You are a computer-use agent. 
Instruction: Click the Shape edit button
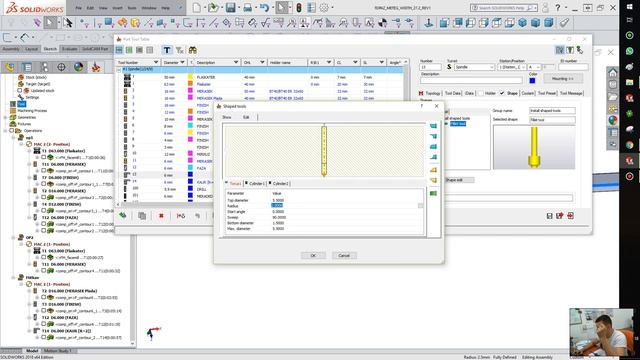point(459,180)
